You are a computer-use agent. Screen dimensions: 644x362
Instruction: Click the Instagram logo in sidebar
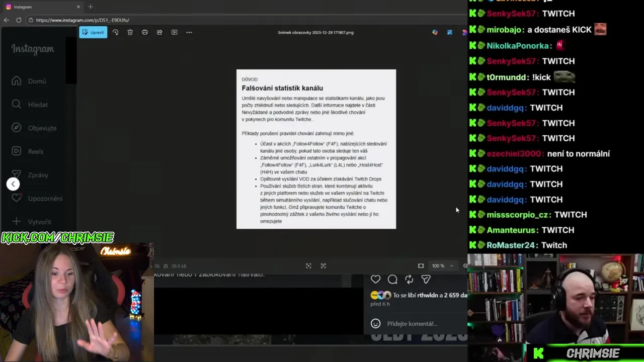pos(33,49)
